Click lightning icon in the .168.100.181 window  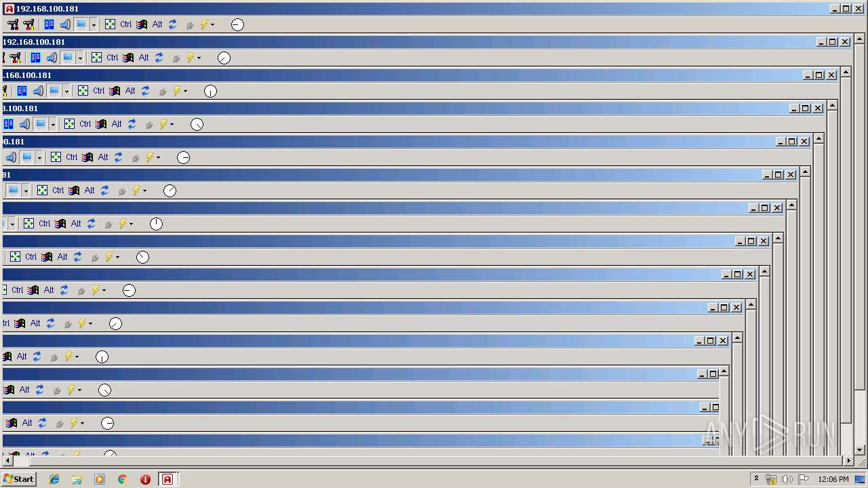(x=176, y=91)
